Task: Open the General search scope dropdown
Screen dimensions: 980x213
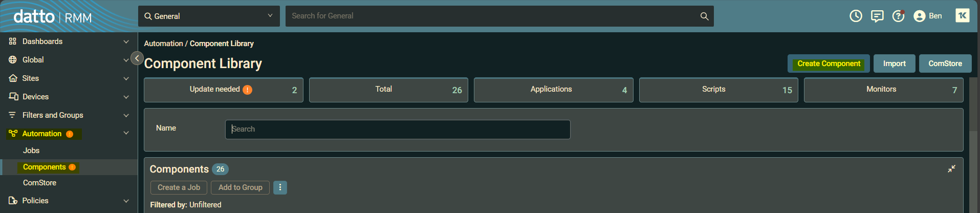Action: point(209,16)
